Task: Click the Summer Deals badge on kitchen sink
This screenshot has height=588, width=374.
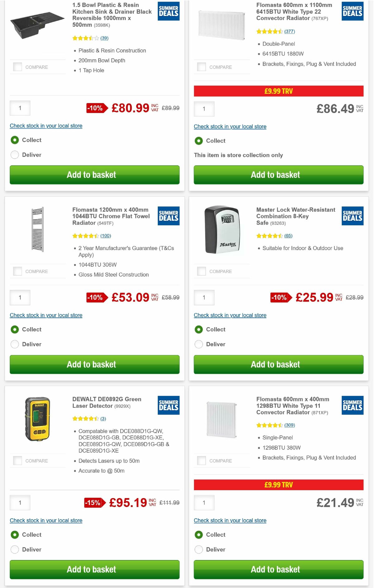Action: [168, 11]
